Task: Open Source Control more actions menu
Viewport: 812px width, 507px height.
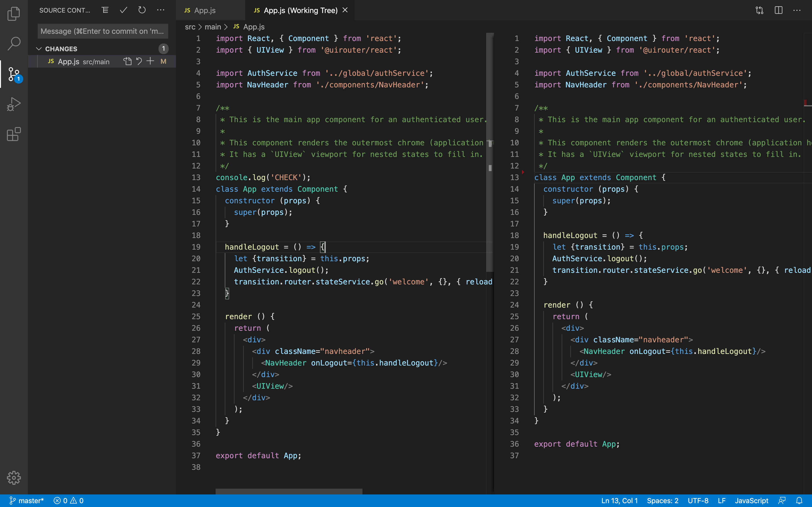Action: pos(160,10)
